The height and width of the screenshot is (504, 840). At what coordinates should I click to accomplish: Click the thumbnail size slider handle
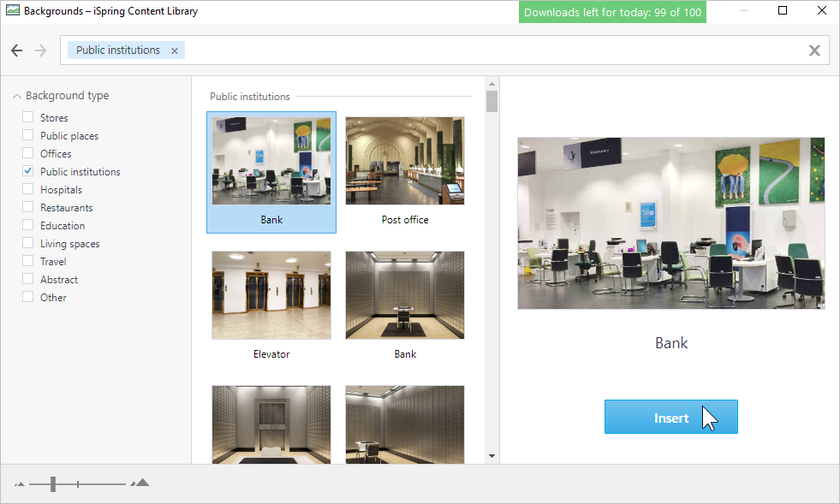(x=53, y=484)
